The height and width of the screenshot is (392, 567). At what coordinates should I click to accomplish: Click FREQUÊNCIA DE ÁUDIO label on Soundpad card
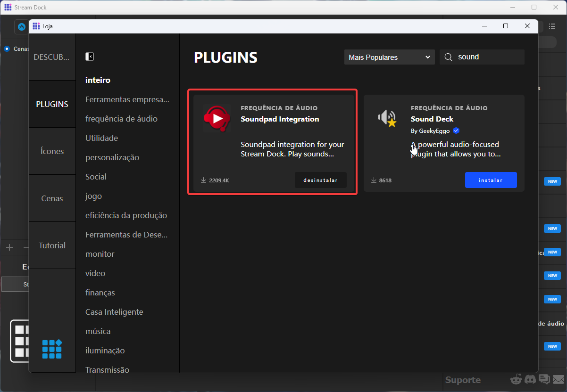pos(279,108)
